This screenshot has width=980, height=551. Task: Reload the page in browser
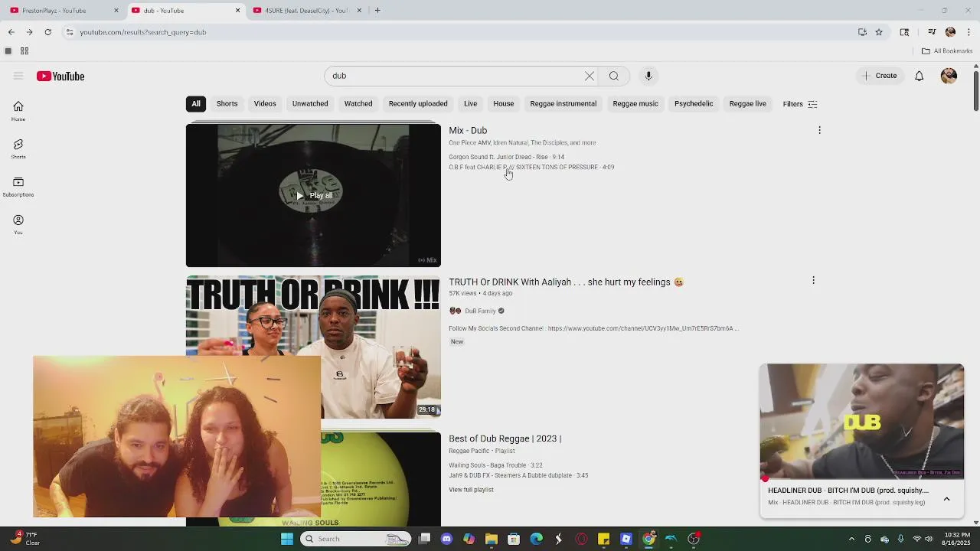tap(47, 32)
